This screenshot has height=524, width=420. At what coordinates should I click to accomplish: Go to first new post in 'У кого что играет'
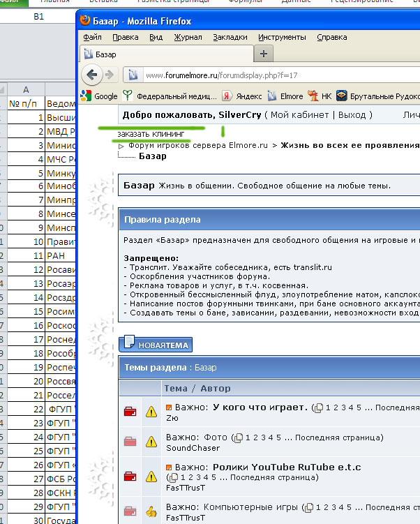[169, 407]
